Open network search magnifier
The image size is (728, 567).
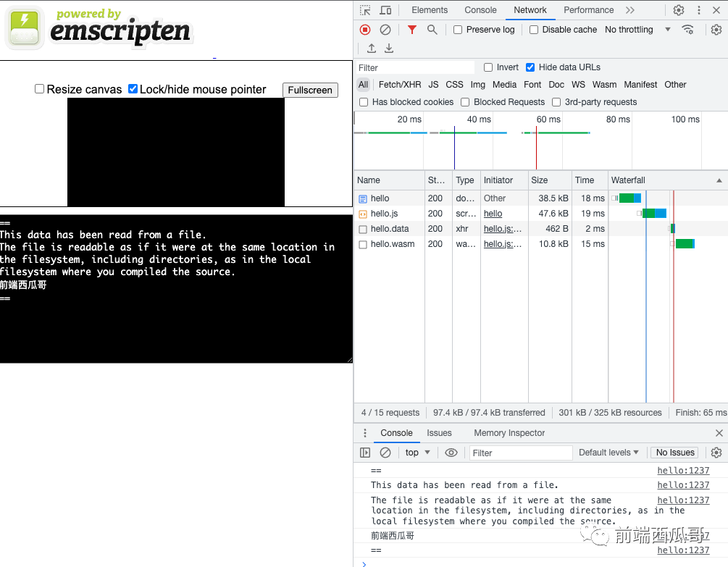432,30
